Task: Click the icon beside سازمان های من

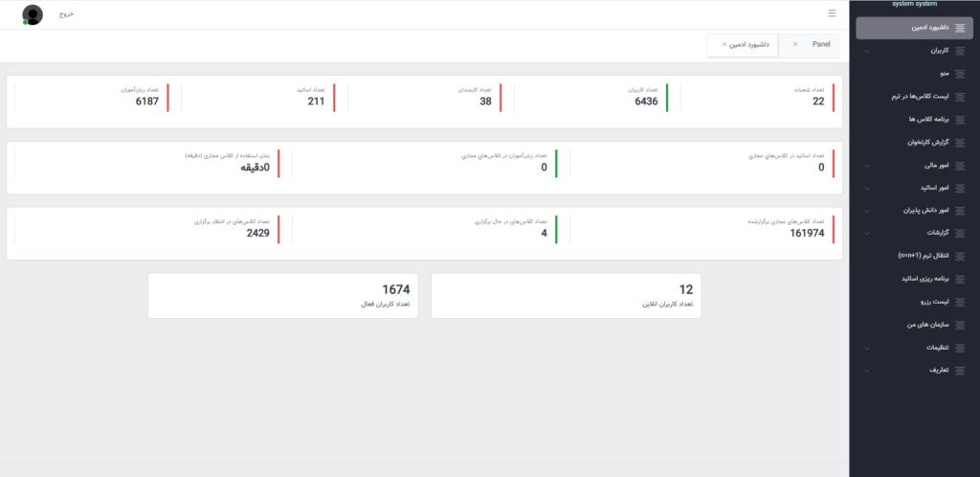Action: (959, 325)
